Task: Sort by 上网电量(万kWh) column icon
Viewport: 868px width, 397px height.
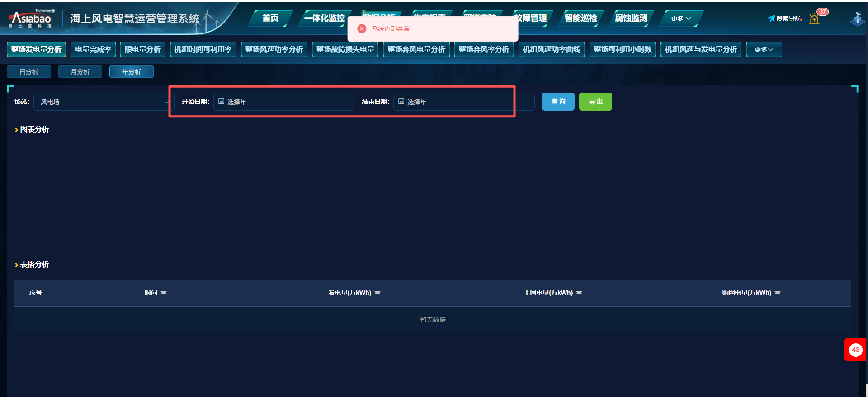Action: (579, 293)
